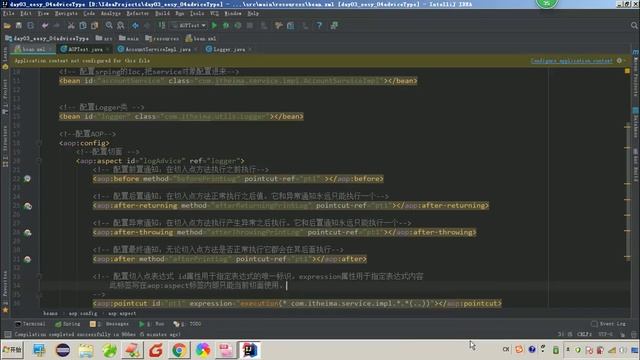Open Chrome from the taskbar
The height and width of the screenshot is (360, 640).
pyautogui.click(x=179, y=350)
